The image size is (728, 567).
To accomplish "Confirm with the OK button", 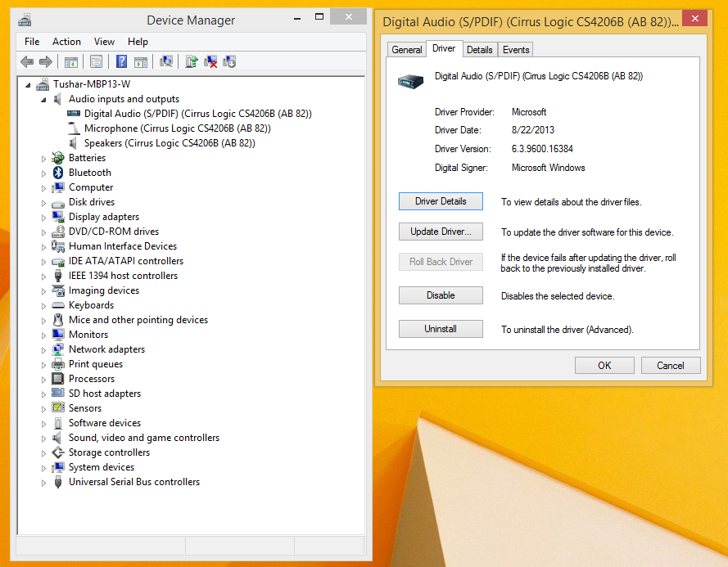I will [604, 366].
